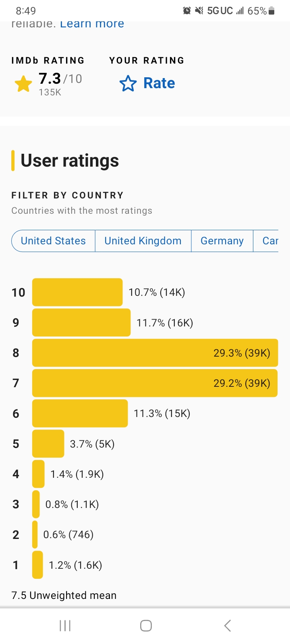Tap the 8-star rating bar (29.3%)

pyautogui.click(x=155, y=353)
